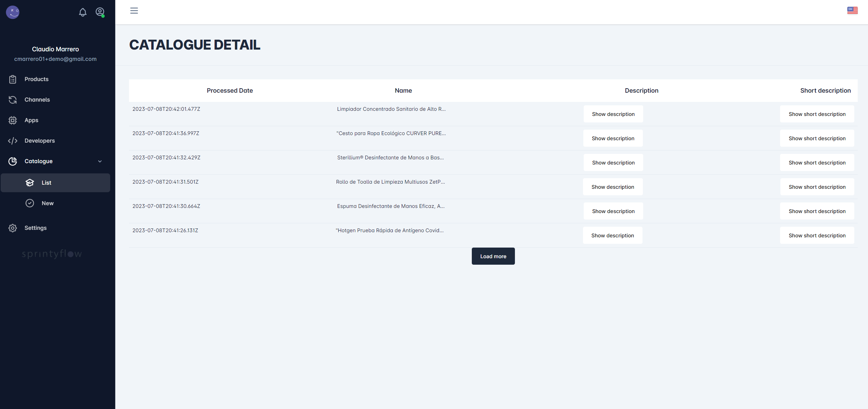
Task: Click the New check circle icon
Action: coord(30,203)
